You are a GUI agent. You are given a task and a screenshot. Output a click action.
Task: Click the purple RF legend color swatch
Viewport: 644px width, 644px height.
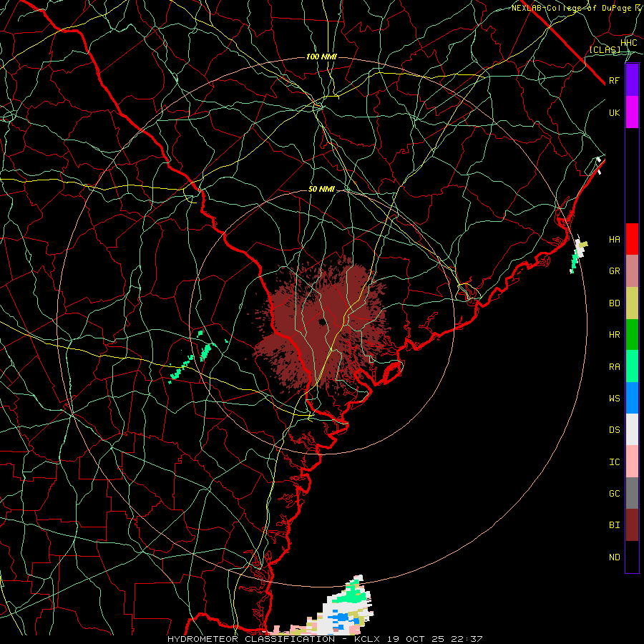click(x=632, y=80)
